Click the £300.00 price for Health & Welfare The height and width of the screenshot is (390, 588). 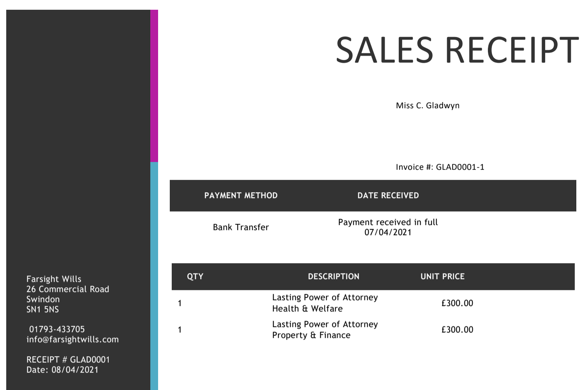[x=457, y=303]
